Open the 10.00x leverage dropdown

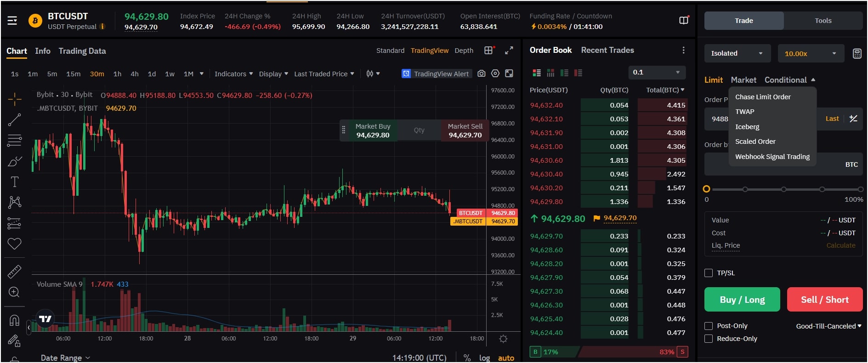tap(811, 53)
